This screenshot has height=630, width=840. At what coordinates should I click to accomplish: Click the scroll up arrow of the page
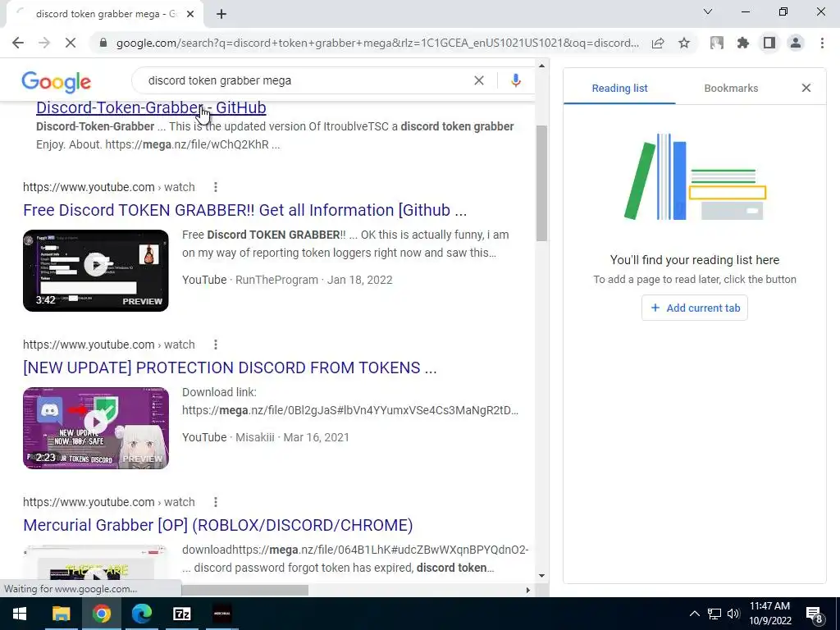point(541,66)
